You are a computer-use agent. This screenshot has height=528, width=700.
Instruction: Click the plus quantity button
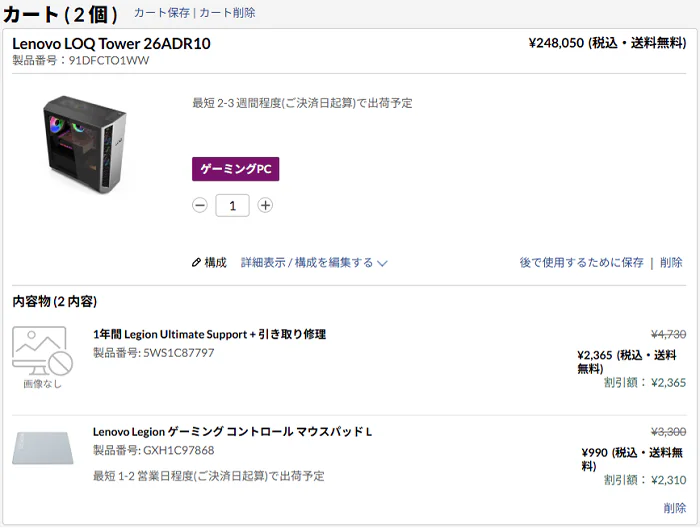click(265, 205)
